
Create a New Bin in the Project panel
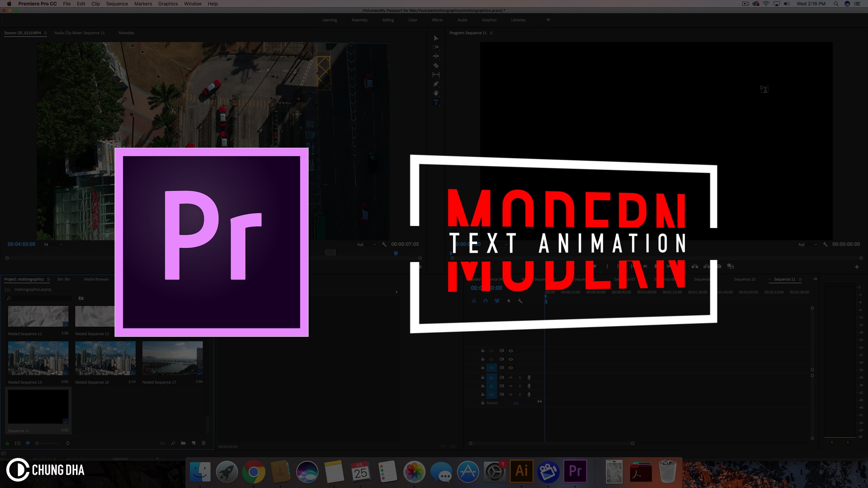click(183, 443)
